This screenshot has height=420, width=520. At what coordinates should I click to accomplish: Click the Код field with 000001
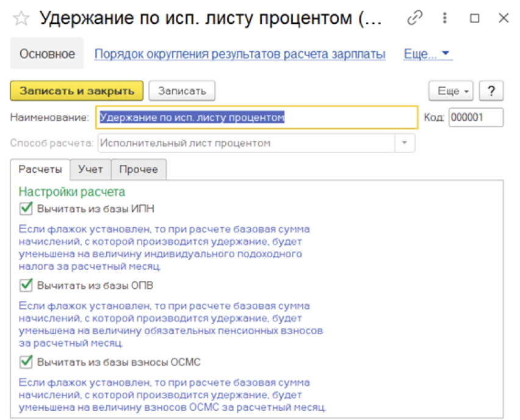[x=476, y=117]
